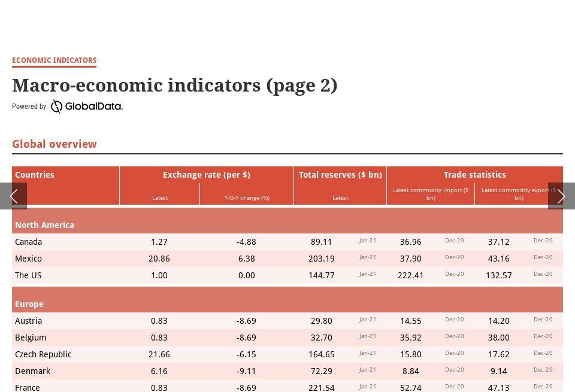Screen dimensions: 575x392
Task: Select the Denmark row in Europe
Action: [32, 371]
